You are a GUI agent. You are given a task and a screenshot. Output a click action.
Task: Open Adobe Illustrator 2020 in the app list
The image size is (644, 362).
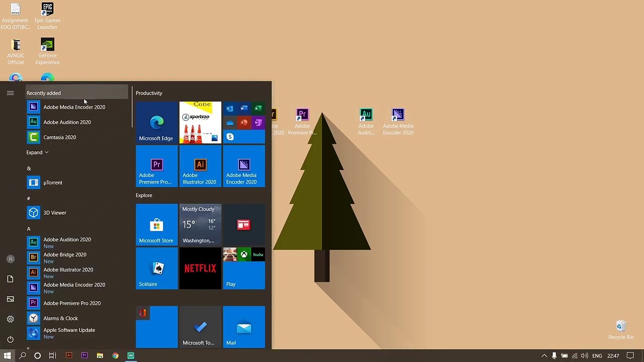tap(76, 273)
